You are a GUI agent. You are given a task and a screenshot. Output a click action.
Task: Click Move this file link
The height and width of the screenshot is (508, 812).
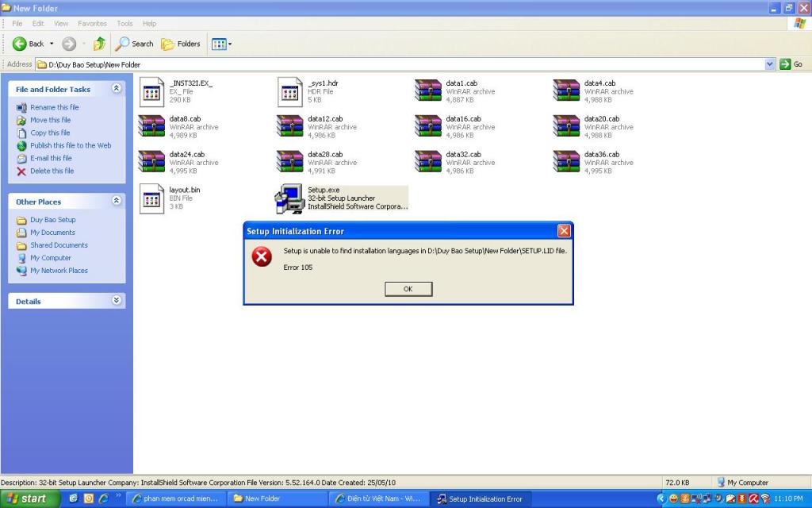click(50, 120)
